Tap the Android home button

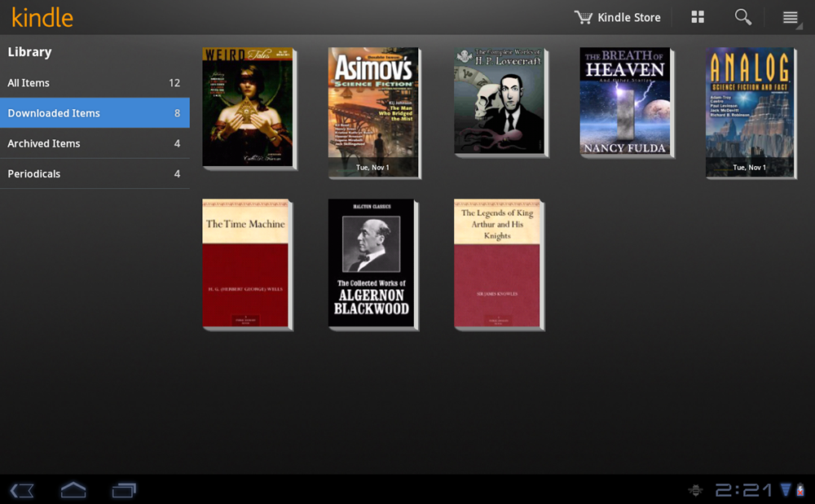click(73, 489)
